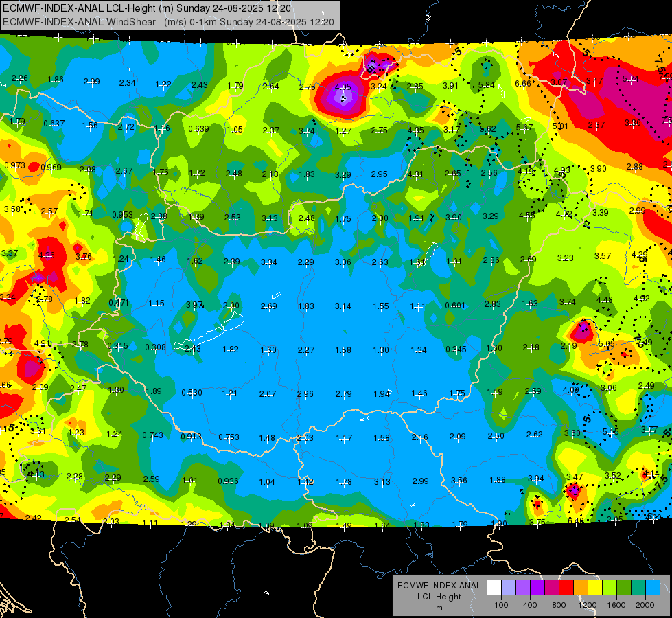Click the grid value '4.35'
The height and width of the screenshot is (618, 672).
point(415,130)
